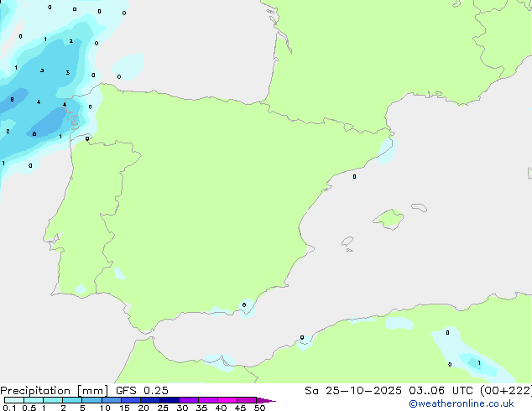
Task: Click legend tick label "50"
Action: click(x=259, y=408)
